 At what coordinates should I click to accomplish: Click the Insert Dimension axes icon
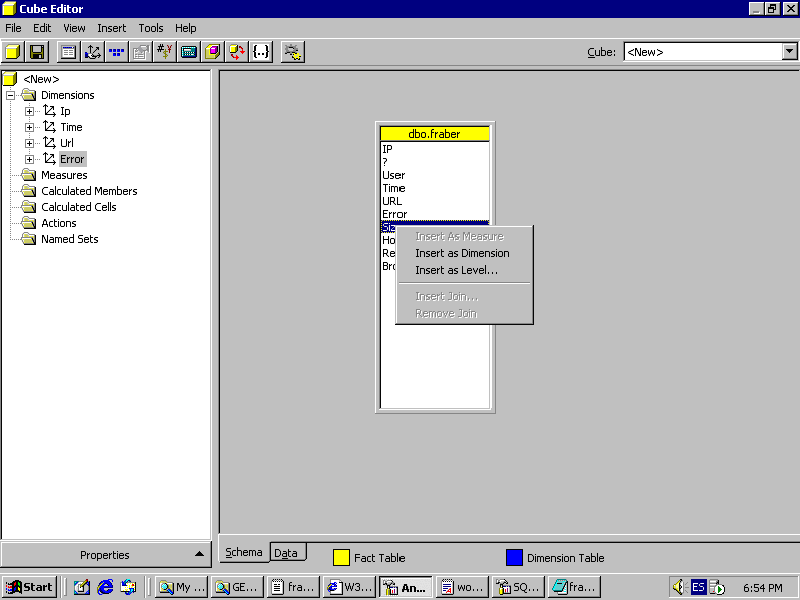pos(93,51)
